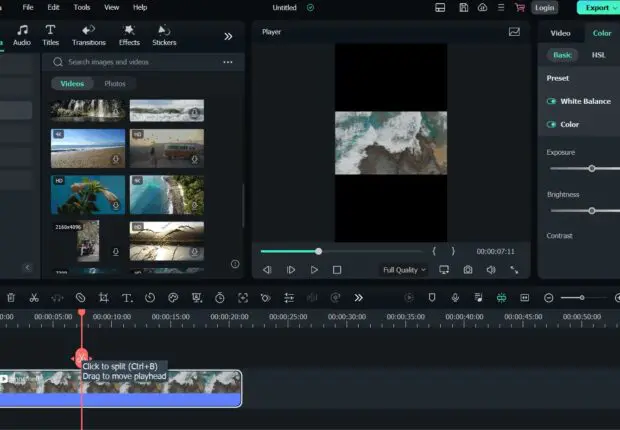Select the Basic color sub-tab
620x430 pixels.
pyautogui.click(x=562, y=55)
